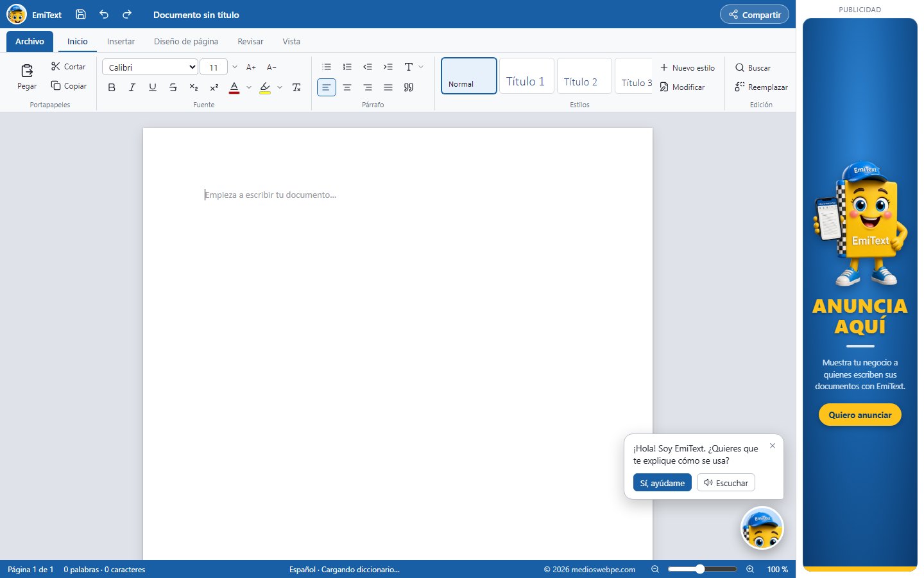Open font color options arrow
Image resolution: width=924 pixels, height=578 pixels.
[249, 87]
